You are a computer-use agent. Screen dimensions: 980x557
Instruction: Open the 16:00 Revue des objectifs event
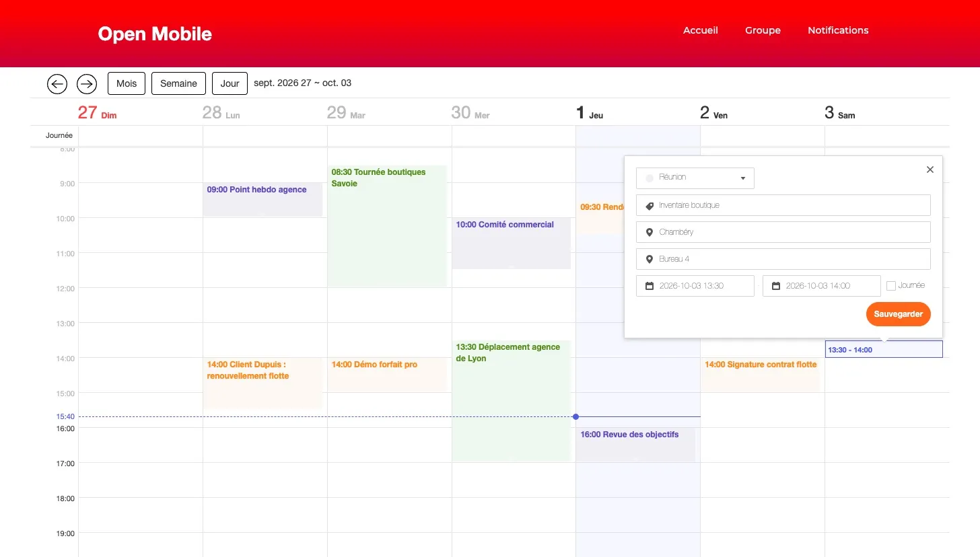coord(635,445)
